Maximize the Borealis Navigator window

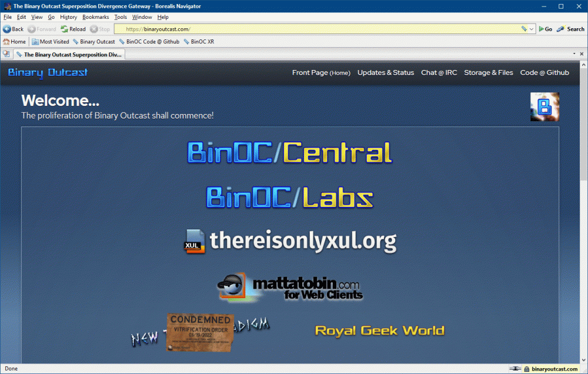coord(561,6)
